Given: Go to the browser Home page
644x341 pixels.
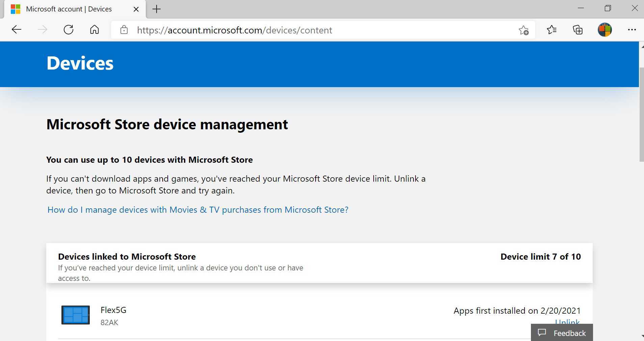Looking at the screenshot, I should pyautogui.click(x=95, y=30).
